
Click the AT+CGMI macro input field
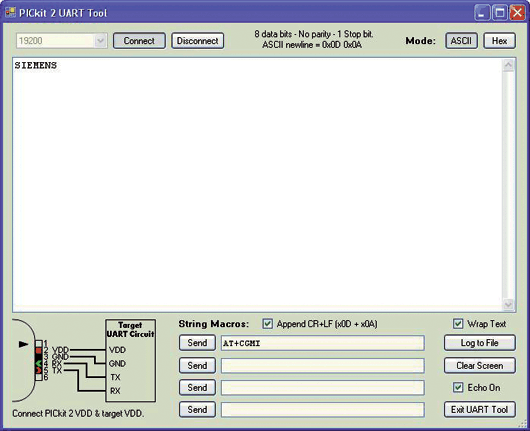tap(323, 343)
